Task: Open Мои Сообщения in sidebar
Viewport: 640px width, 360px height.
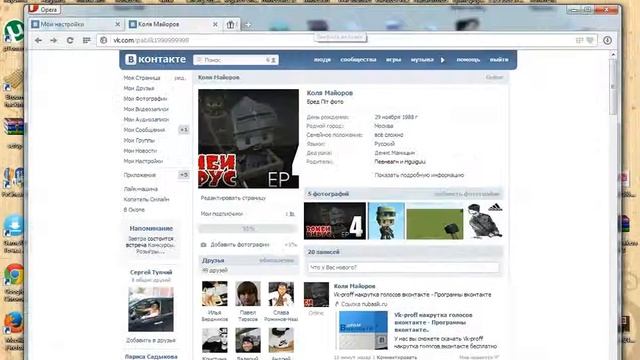Action: coord(144,130)
